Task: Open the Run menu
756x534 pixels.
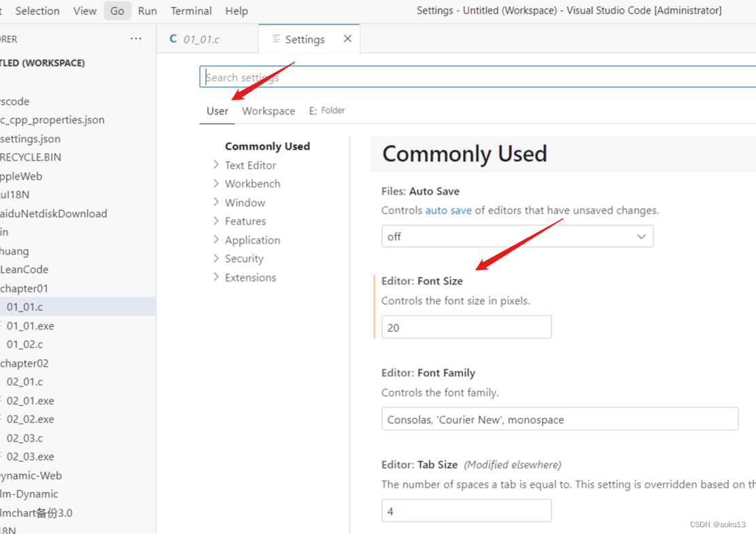Action: click(x=147, y=11)
